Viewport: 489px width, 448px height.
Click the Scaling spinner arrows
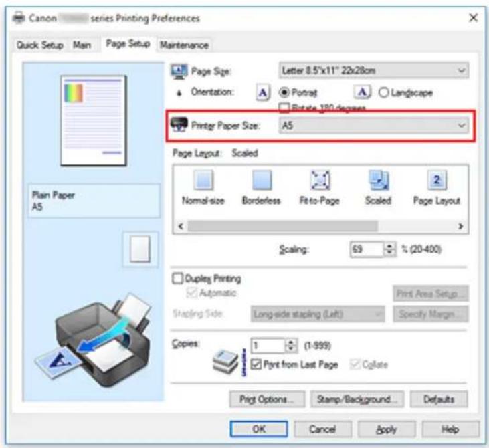coord(389,249)
